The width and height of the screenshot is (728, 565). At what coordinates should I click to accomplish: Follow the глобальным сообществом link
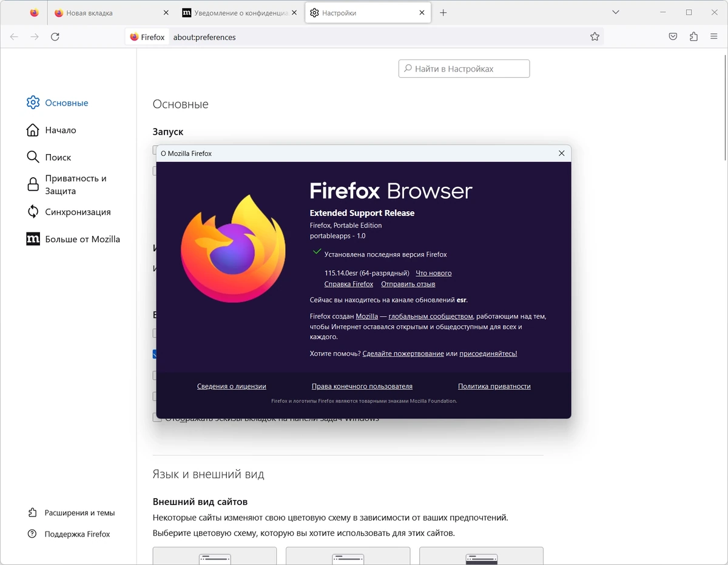click(x=431, y=316)
